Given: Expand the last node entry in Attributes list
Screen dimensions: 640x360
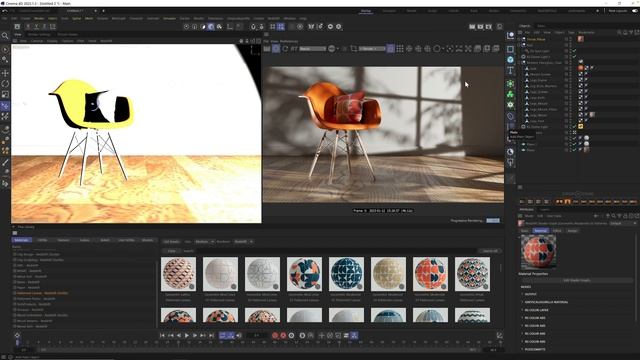Looking at the screenshot, I should pos(522,349).
